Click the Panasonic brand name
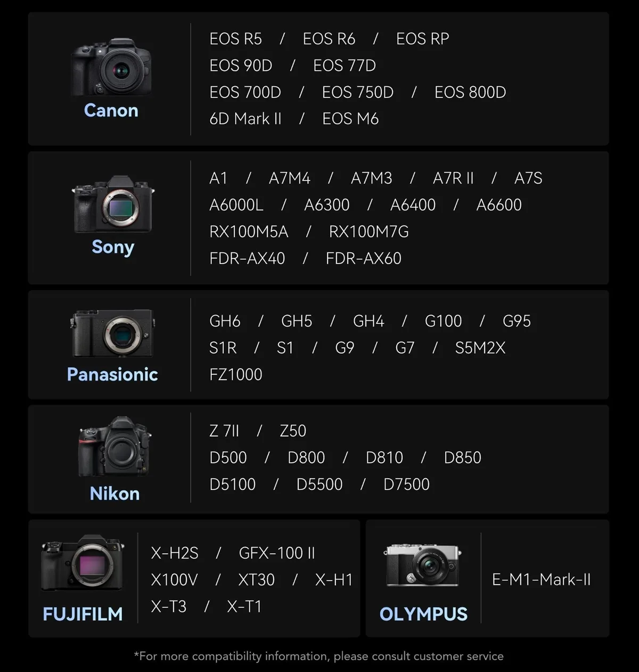Image resolution: width=639 pixels, height=672 pixels. (112, 374)
